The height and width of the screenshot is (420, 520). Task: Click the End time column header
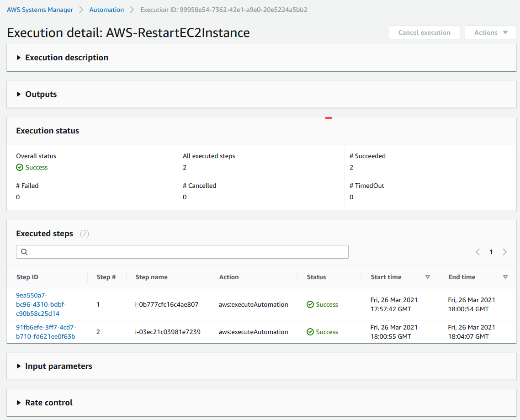pyautogui.click(x=462, y=277)
